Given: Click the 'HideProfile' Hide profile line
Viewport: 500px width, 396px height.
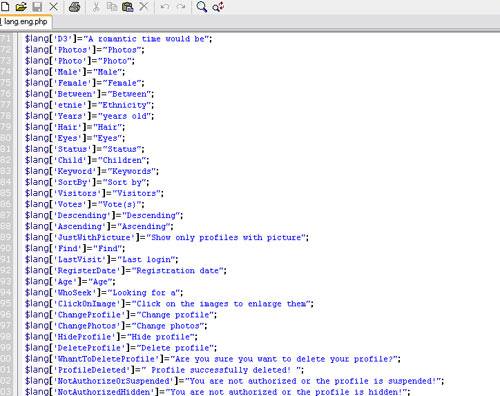Looking at the screenshot, I should click(x=111, y=336).
